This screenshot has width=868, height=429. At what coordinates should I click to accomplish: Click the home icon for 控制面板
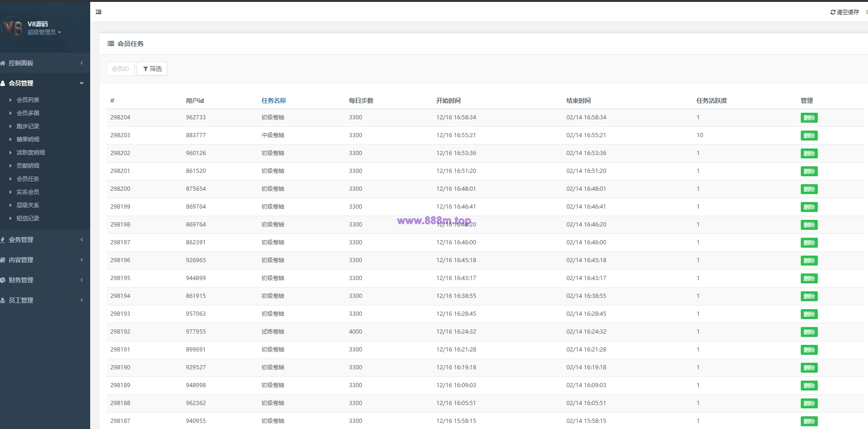tap(3, 63)
